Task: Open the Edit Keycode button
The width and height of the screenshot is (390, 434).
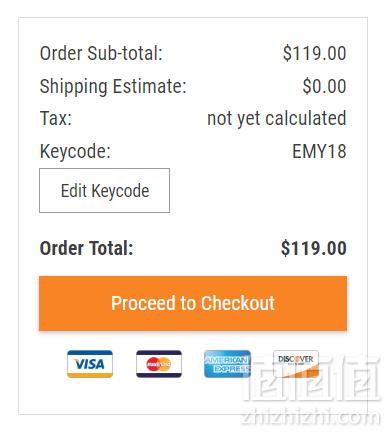Action: pyautogui.click(x=104, y=190)
